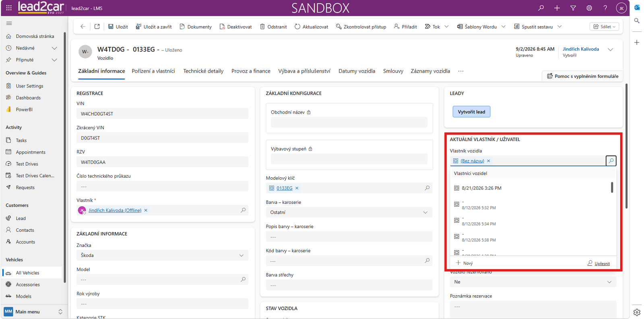The height and width of the screenshot is (319, 644).
Task: Go back with the arrow icon
Action: 83,27
